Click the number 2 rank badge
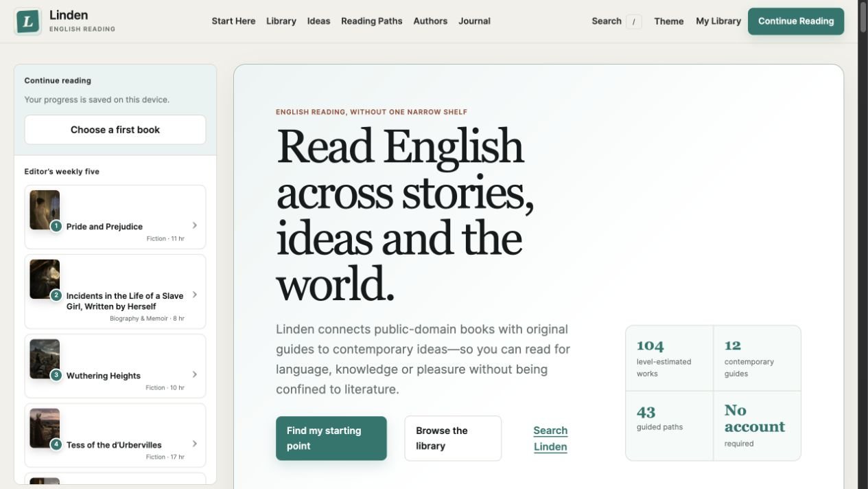Image resolution: width=868 pixels, height=489 pixels. (56, 295)
